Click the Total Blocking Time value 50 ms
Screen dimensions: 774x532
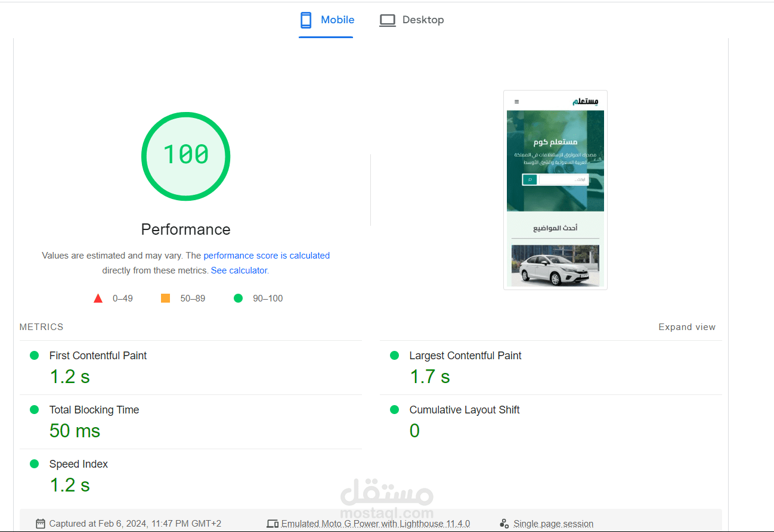(x=75, y=431)
